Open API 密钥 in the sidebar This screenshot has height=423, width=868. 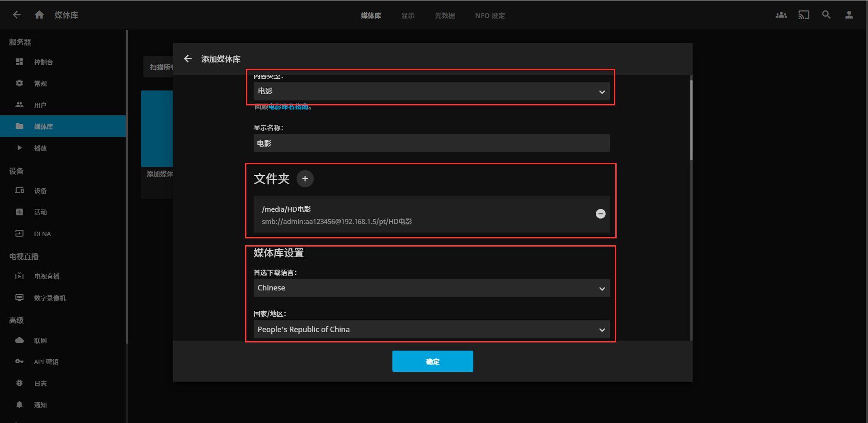coord(46,362)
